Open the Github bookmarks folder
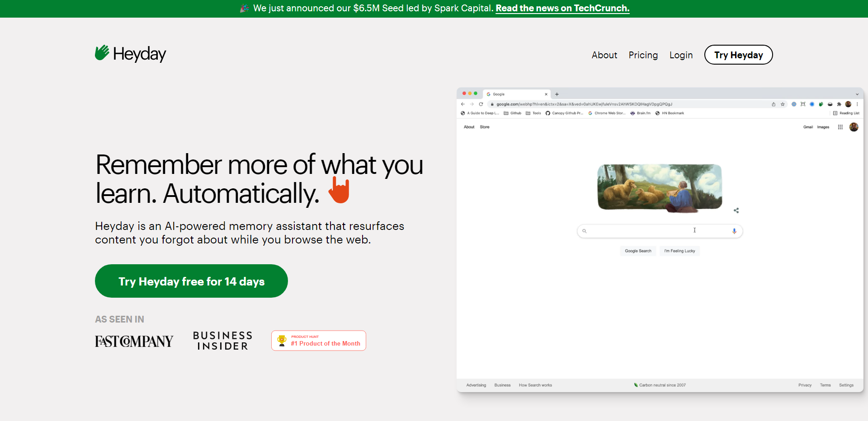Image resolution: width=868 pixels, height=421 pixels. (x=512, y=113)
